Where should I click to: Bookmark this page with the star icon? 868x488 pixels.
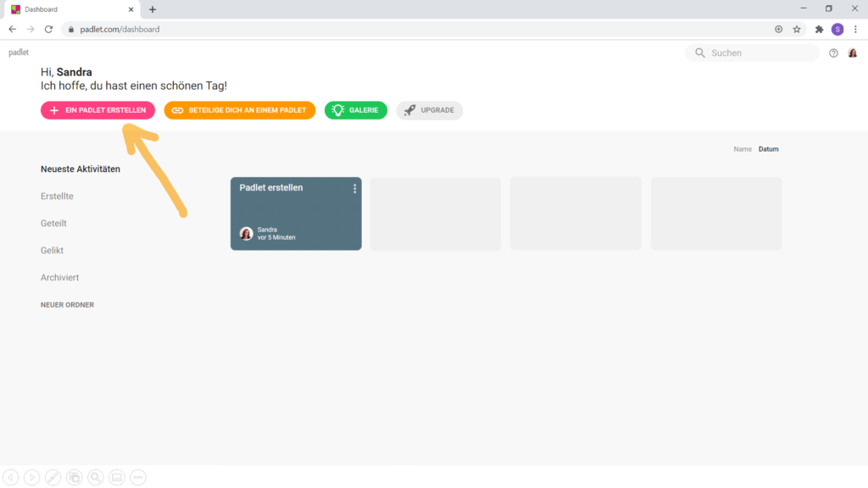click(797, 30)
